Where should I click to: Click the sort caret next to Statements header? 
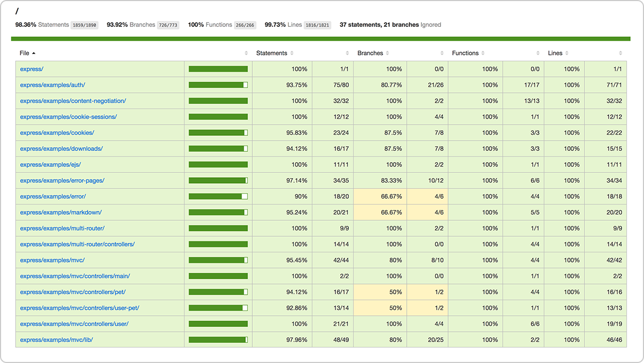coord(291,53)
